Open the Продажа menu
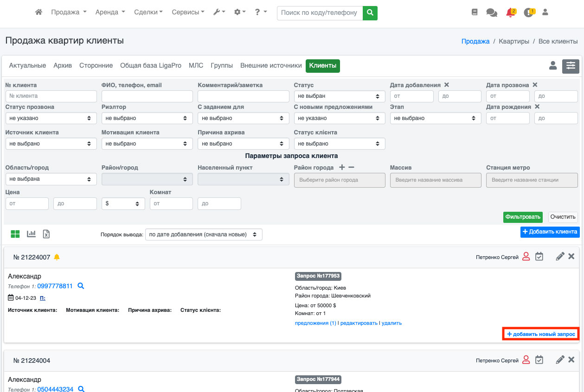This screenshot has width=584, height=392. click(x=69, y=13)
